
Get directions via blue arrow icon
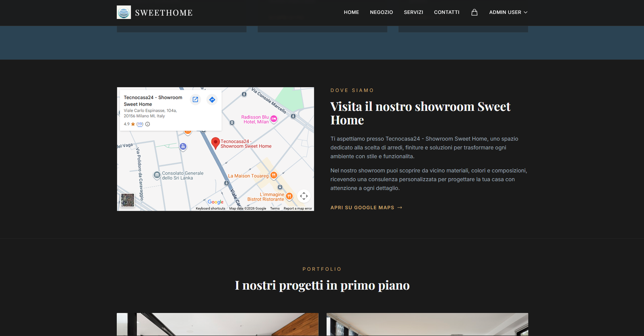(212, 100)
